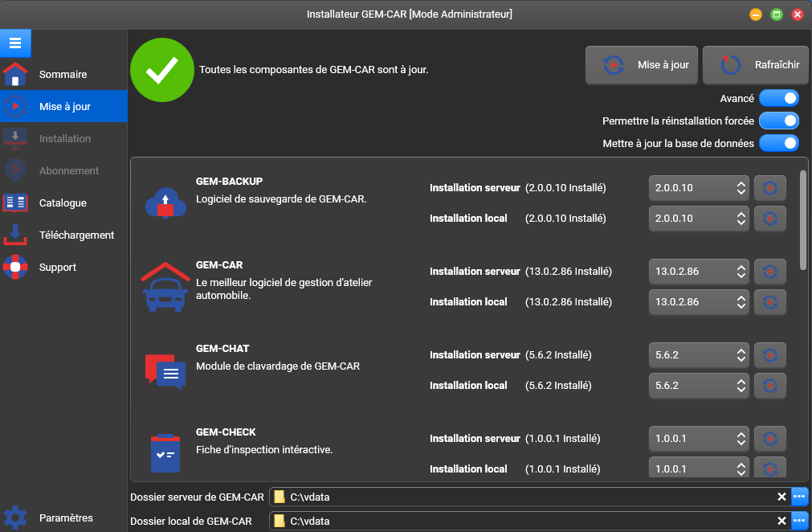The width and height of the screenshot is (812, 532).
Task: Click the Catalogue book icon
Action: click(x=15, y=203)
